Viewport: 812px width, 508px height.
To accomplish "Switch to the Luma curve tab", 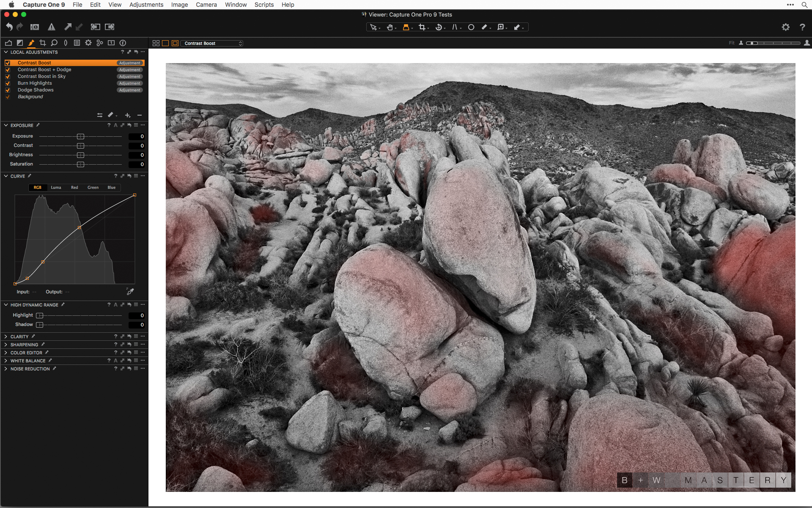I will click(x=56, y=188).
